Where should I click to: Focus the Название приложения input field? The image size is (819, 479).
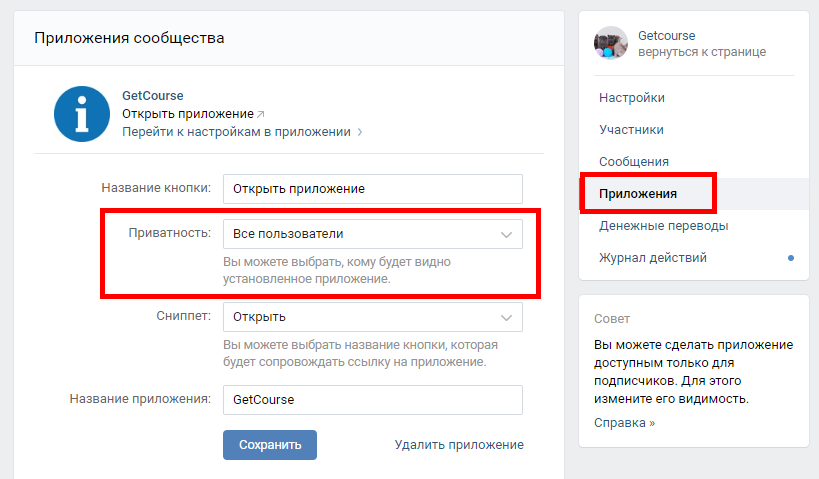pyautogui.click(x=372, y=400)
